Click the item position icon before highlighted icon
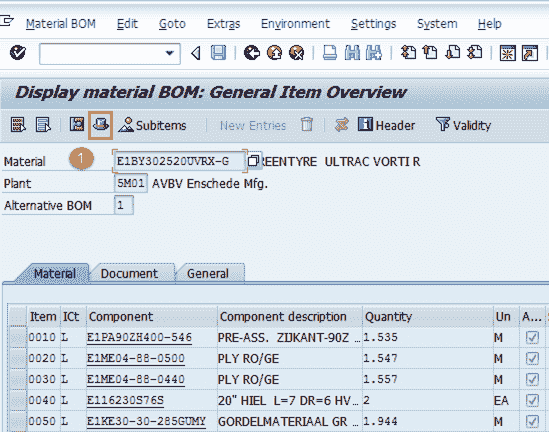The height and width of the screenshot is (432, 549). coord(77,125)
